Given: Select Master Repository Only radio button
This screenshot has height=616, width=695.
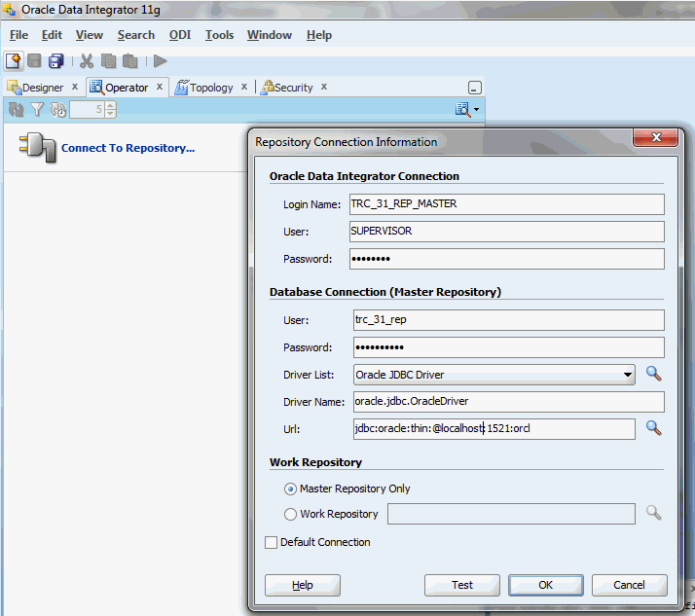Looking at the screenshot, I should pos(290,489).
